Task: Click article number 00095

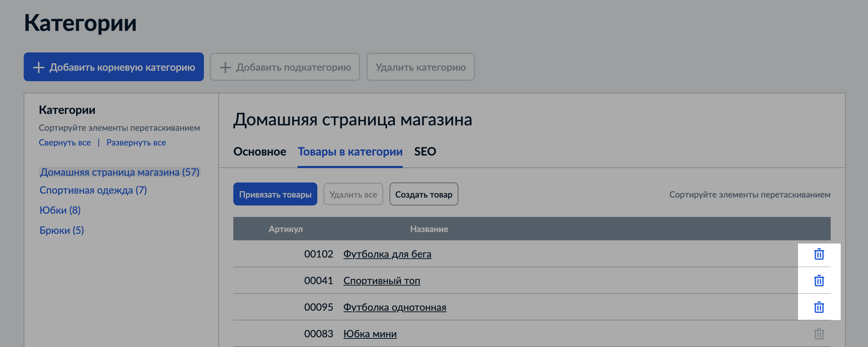Action: [x=318, y=307]
